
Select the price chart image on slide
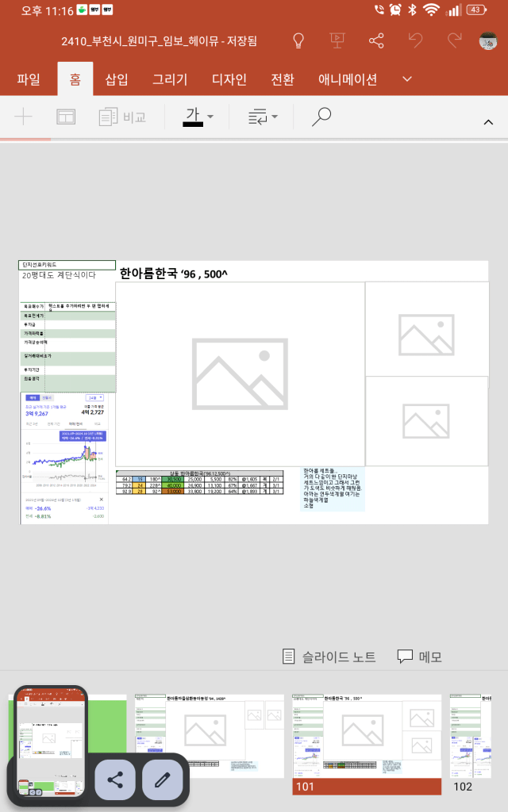coord(64,458)
